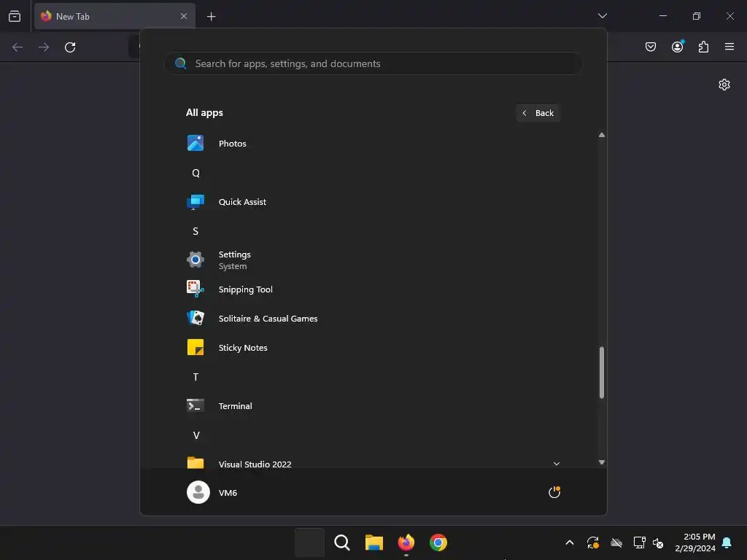This screenshot has height=560, width=747.
Task: Open the VM6 user account menu
Action: [x=212, y=492]
